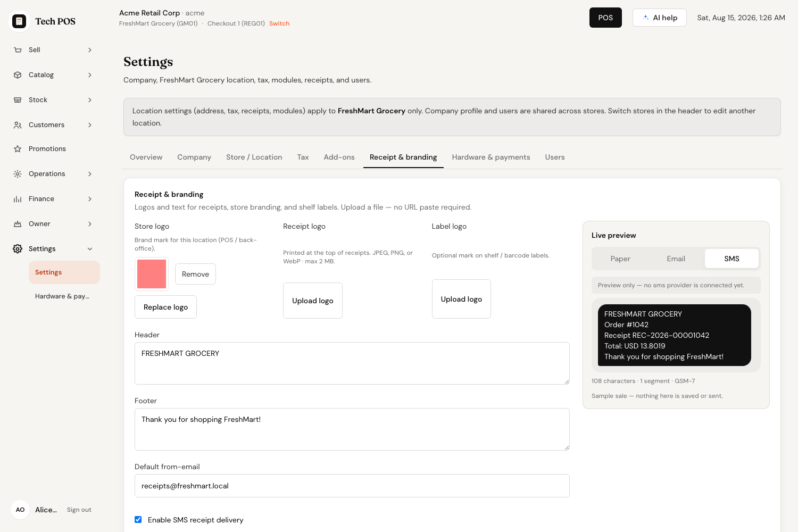
Task: Expand the Catalog menu chevron
Action: (90, 75)
